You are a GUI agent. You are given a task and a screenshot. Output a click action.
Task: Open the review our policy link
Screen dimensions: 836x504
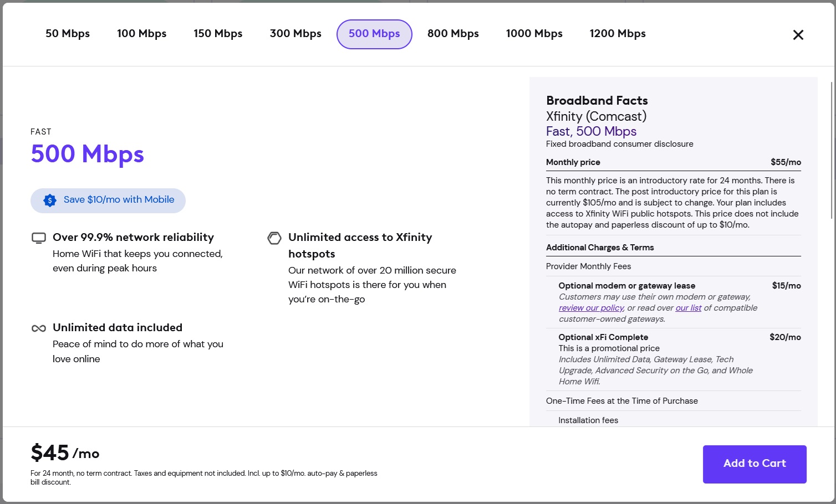[x=591, y=307]
